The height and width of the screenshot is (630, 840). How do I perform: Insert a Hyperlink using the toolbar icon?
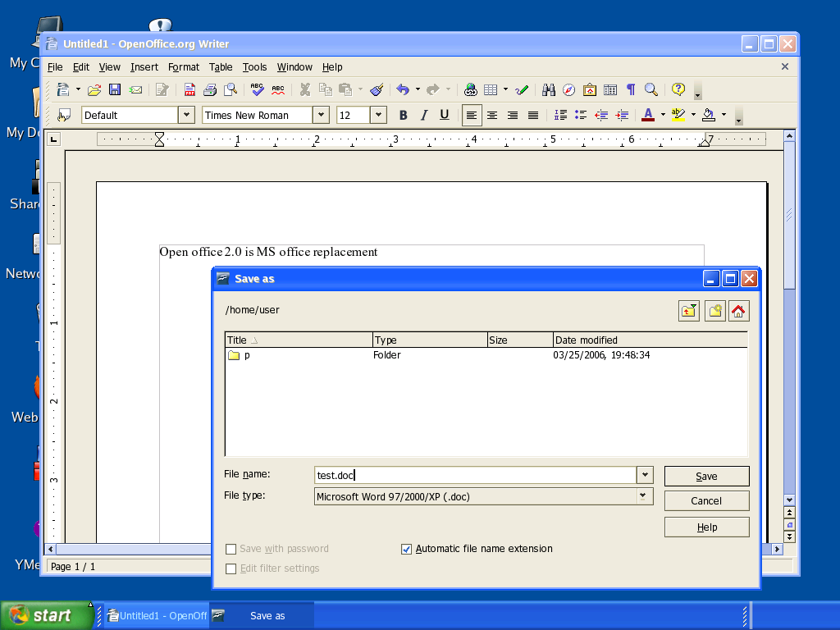tap(470, 89)
